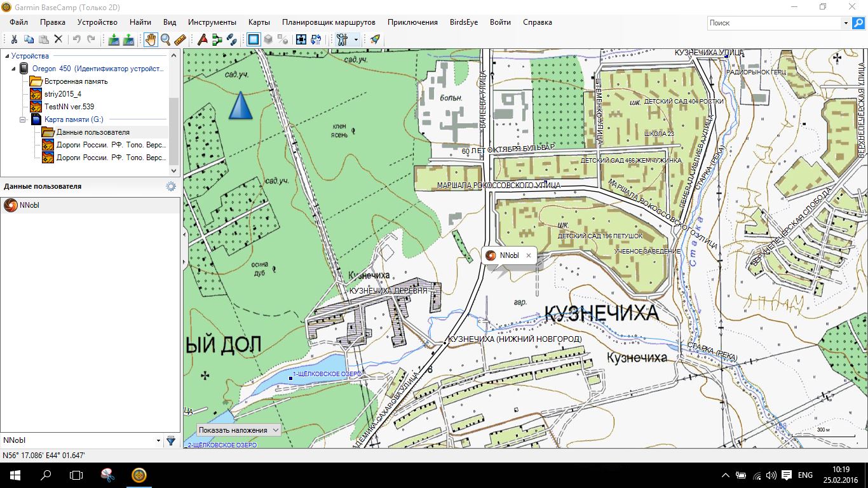Select Карта памяти (G:) in the tree
Screen dimensions: 868x488
[x=74, y=119]
